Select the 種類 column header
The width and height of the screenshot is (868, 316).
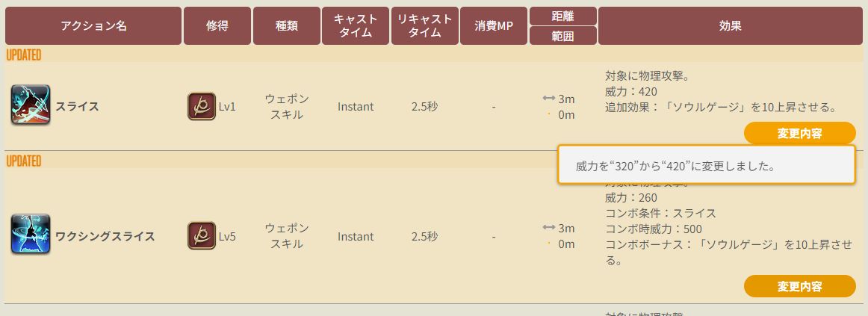tap(286, 26)
